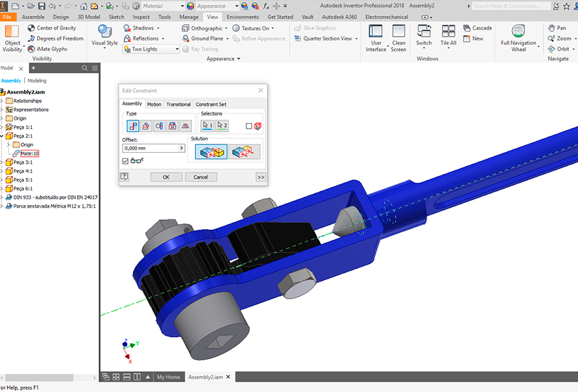
Task: Choose the Angle constraint type
Action: coord(146,126)
